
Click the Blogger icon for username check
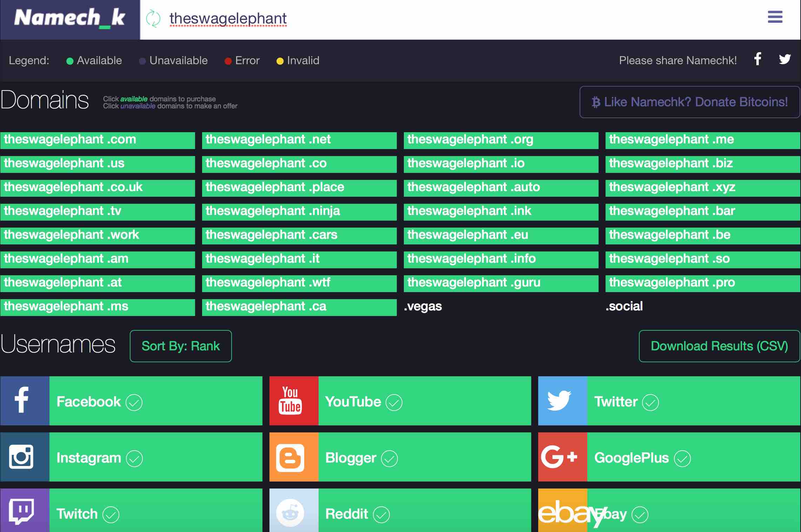290,458
